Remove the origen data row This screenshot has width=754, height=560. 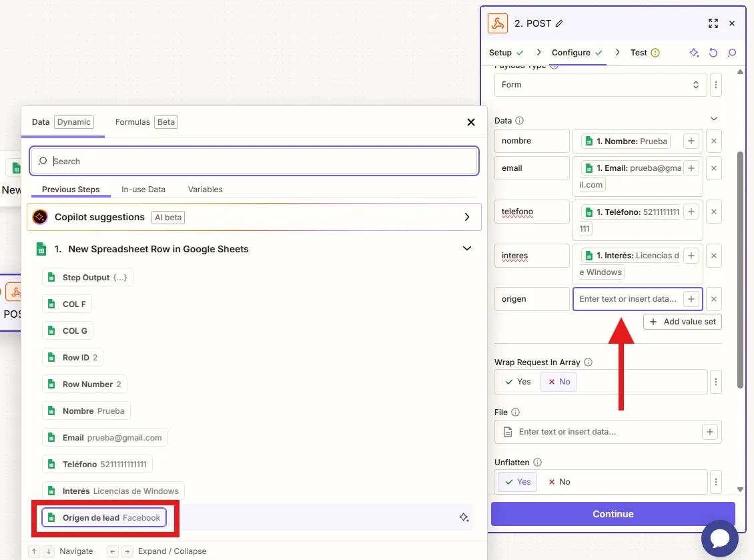713,299
